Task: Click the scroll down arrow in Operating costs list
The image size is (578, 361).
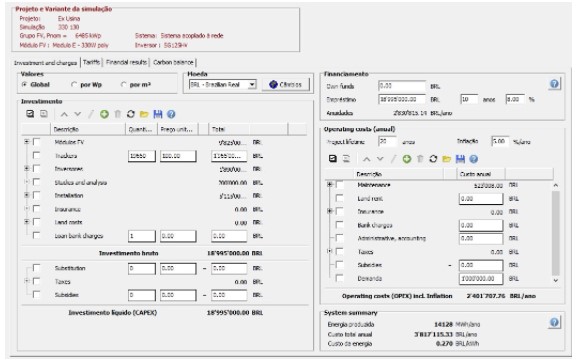Action: coord(556,281)
